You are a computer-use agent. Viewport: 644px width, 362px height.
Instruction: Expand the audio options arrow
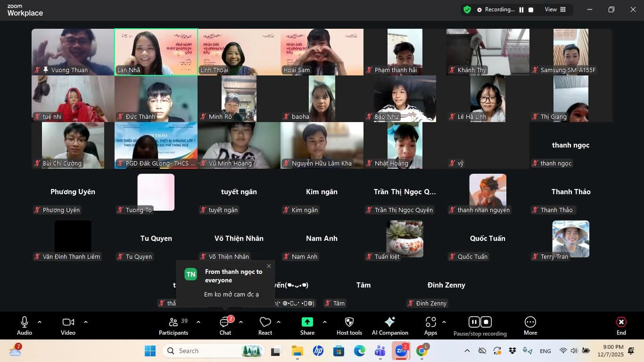point(40,322)
